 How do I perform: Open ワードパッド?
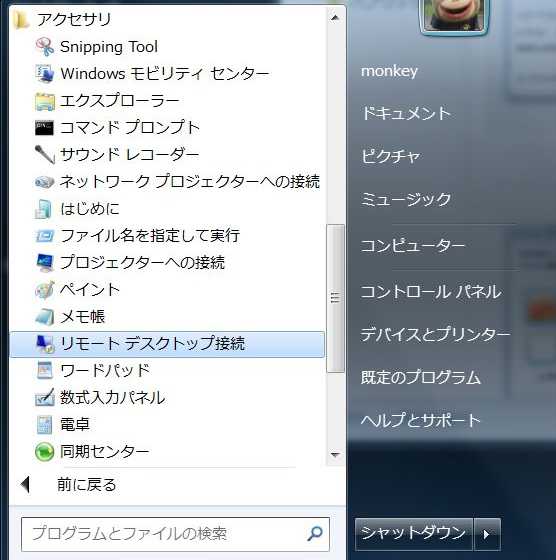tap(167, 370)
